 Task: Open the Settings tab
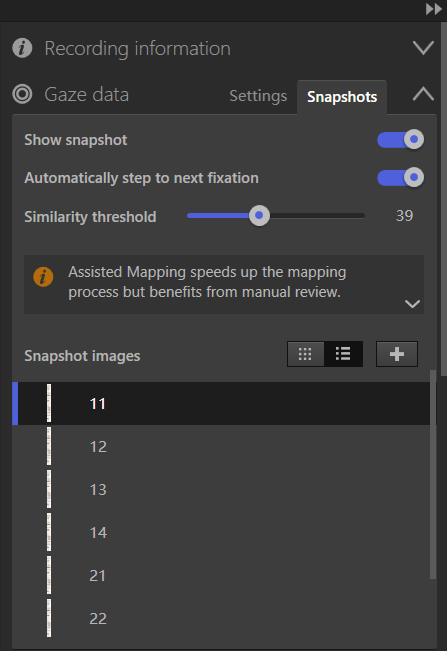[258, 96]
